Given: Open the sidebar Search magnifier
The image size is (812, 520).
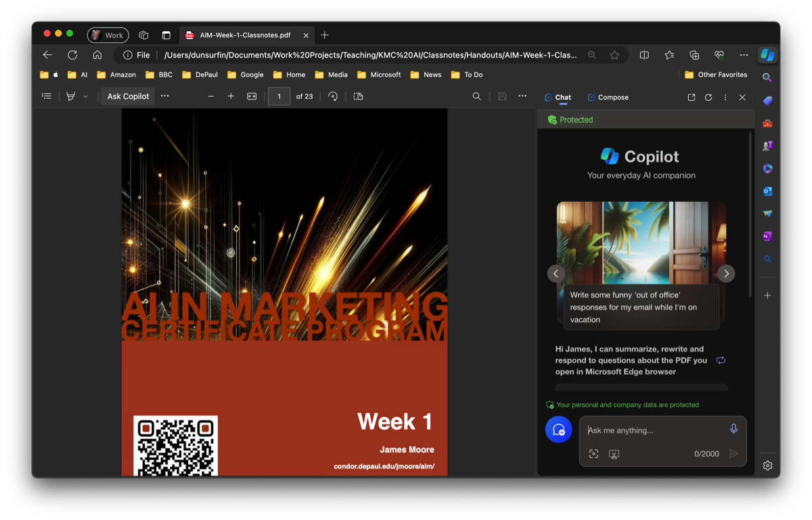Looking at the screenshot, I should [x=767, y=78].
